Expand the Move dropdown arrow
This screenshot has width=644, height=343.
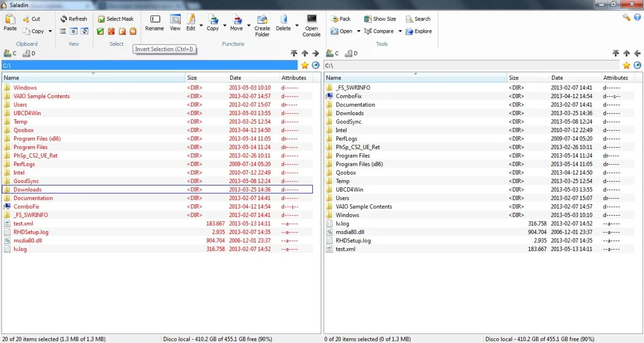(x=248, y=27)
